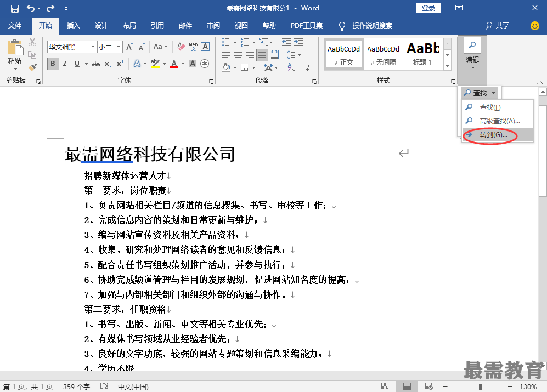Click the Save icon in title bar
Screen dimensions: 547x392
point(14,8)
